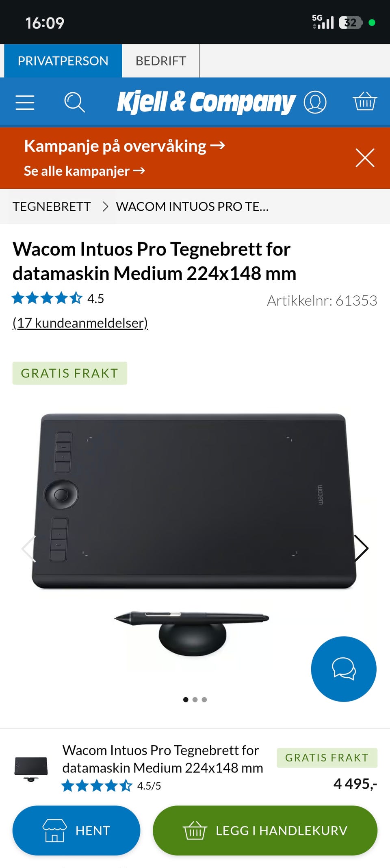
Task: Switch to the Bedrift tab
Action: [161, 61]
